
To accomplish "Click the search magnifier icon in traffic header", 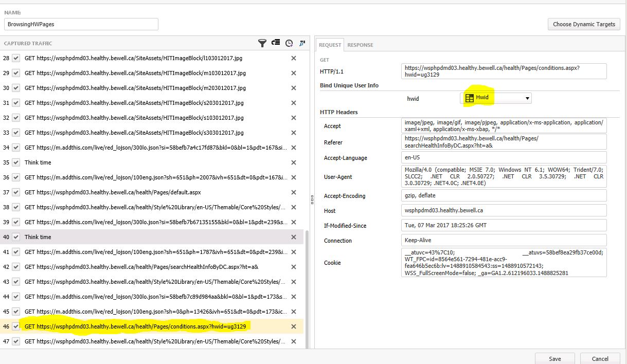I will coord(302,43).
